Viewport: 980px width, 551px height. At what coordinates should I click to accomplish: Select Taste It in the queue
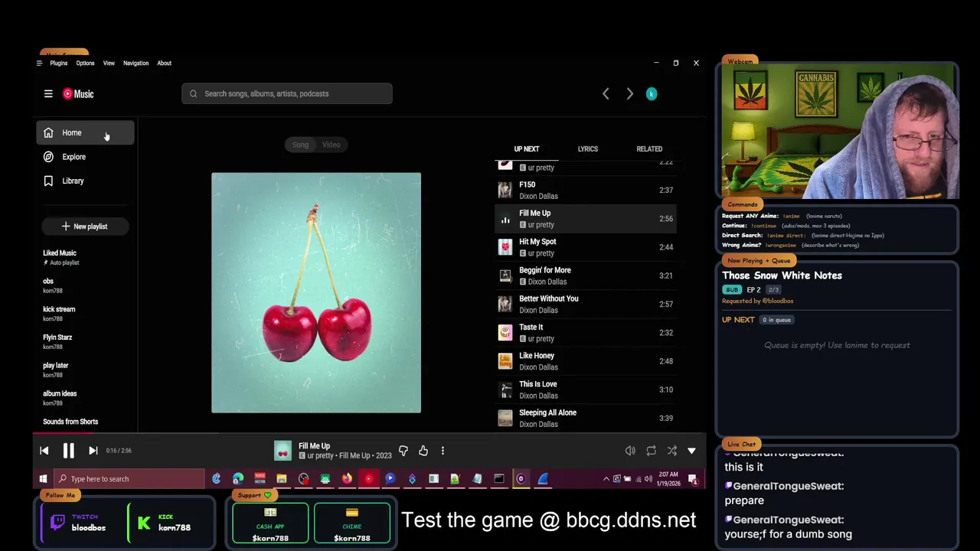(586, 333)
